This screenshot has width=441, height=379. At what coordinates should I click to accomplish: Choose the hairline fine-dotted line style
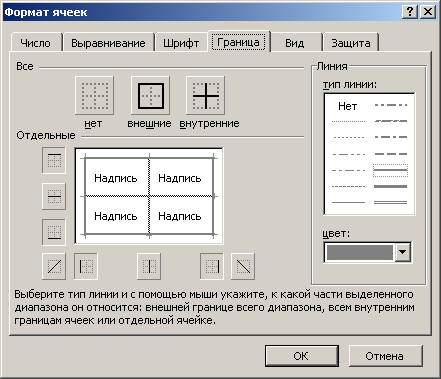coord(348,121)
